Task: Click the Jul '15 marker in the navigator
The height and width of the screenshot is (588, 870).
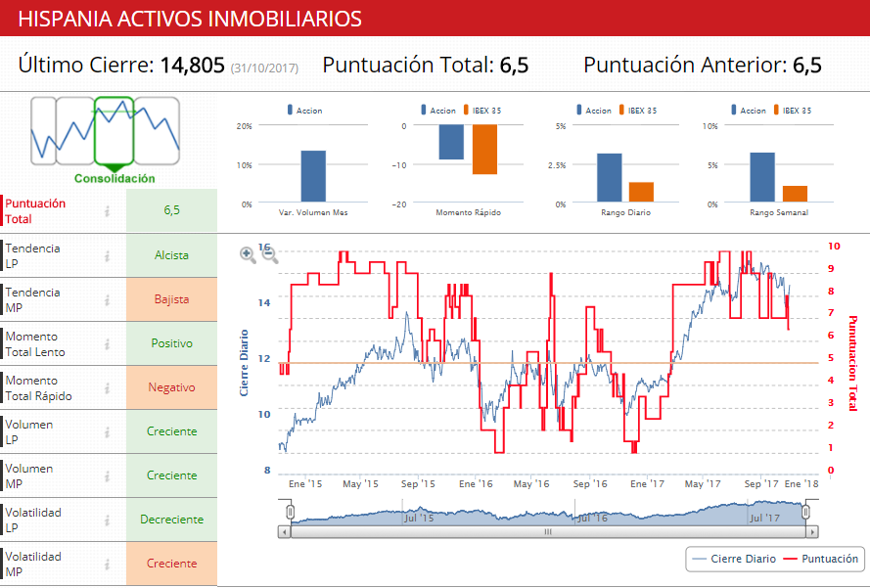Action: (419, 519)
